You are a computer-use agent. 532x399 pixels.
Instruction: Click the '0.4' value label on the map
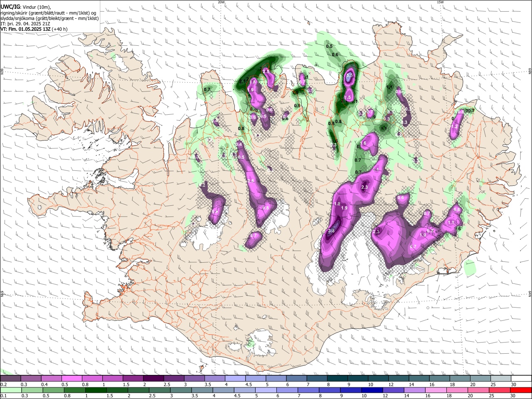pyautogui.click(x=239, y=144)
